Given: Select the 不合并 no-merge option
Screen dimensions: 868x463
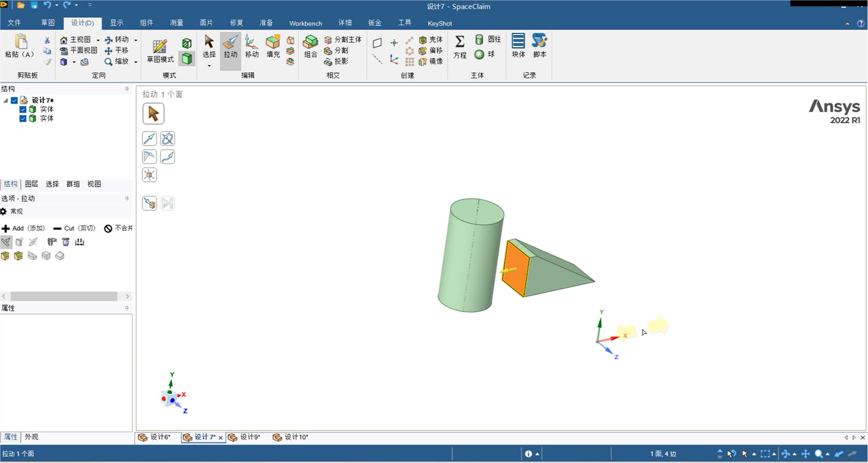Looking at the screenshot, I should 118,229.
